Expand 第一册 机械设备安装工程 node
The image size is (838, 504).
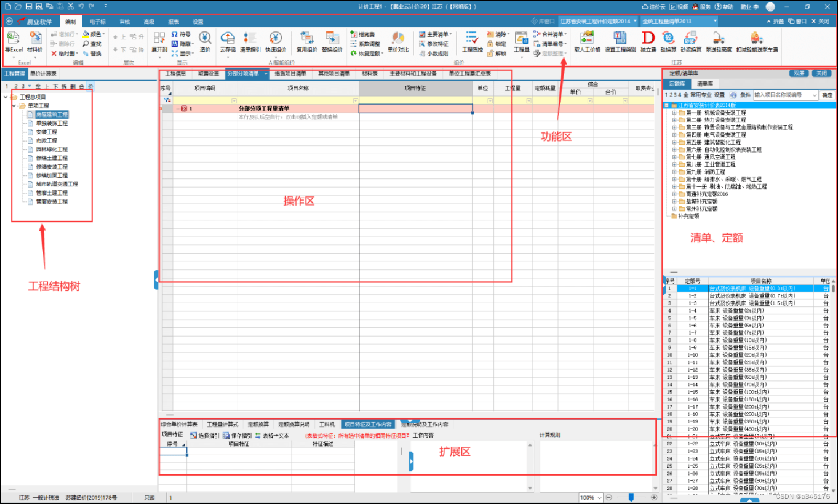674,113
